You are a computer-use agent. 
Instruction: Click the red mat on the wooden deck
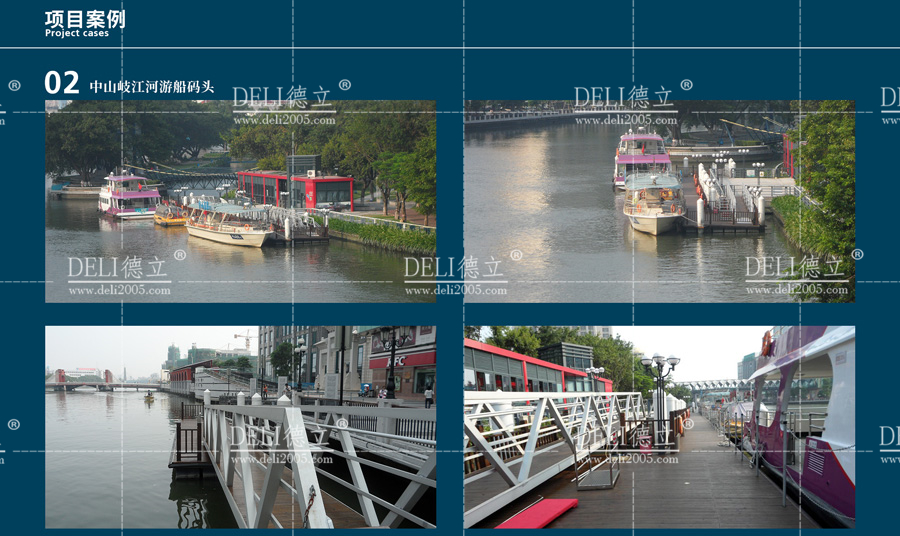point(537,514)
